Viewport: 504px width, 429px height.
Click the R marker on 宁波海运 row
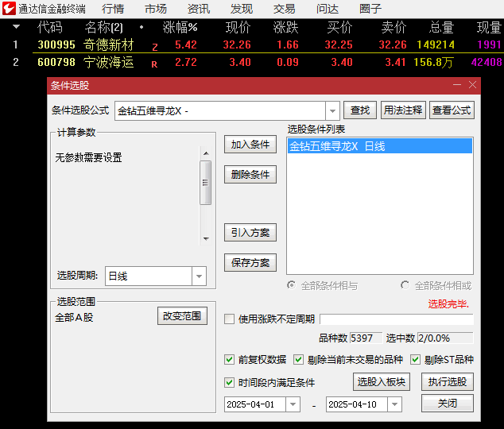(x=154, y=64)
